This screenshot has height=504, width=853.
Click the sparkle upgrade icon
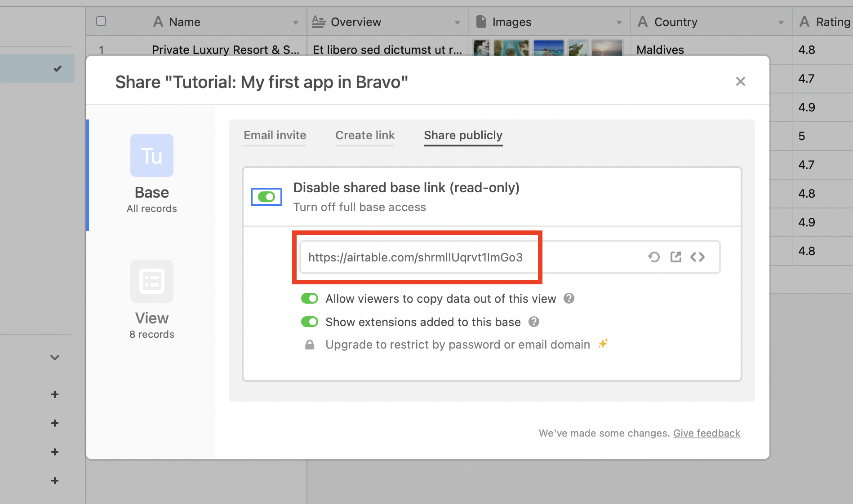(x=603, y=344)
